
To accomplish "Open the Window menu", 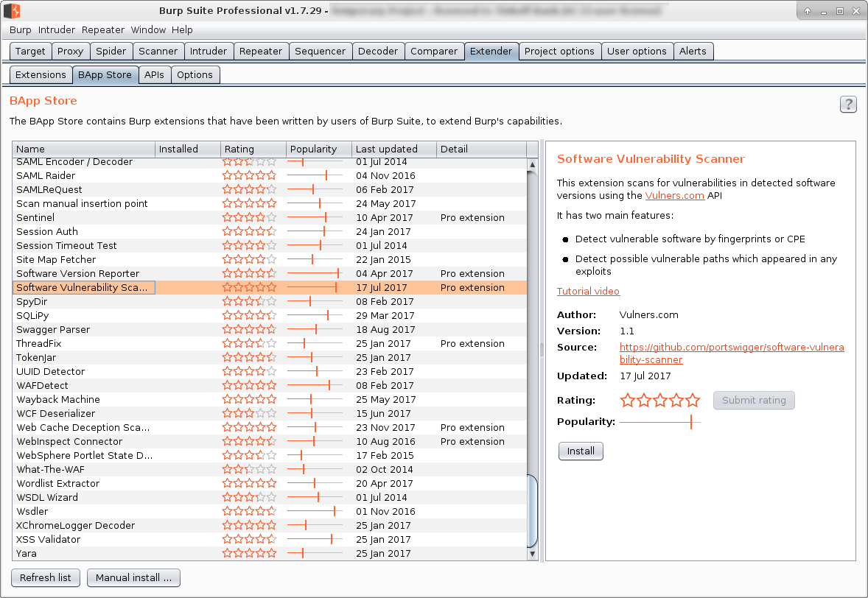I will point(148,30).
